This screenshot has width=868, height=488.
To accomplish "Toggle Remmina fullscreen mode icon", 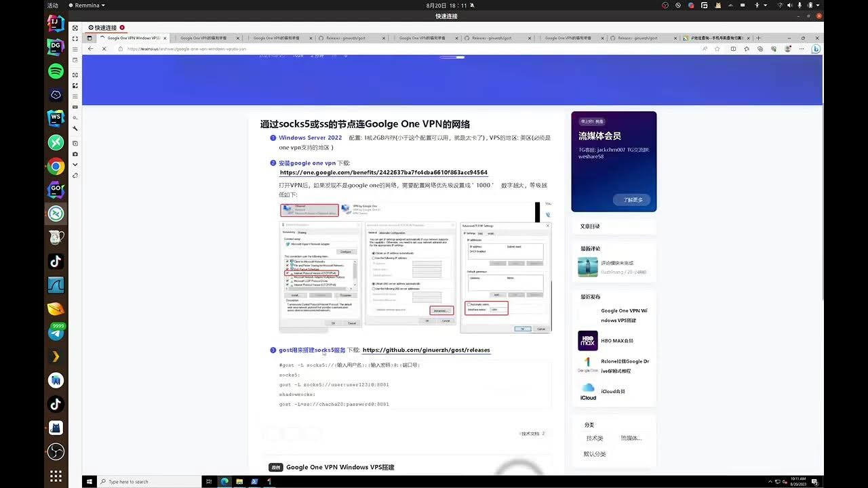I will tap(75, 37).
